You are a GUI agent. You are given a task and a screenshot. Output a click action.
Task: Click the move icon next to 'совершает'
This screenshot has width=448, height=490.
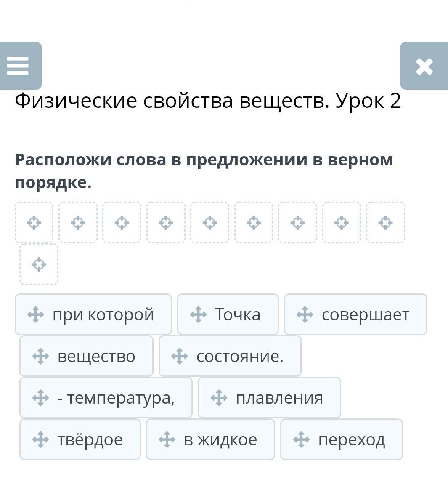pyautogui.click(x=305, y=314)
